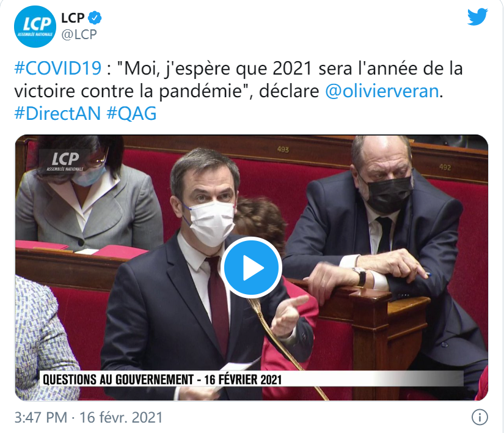504x433 pixels.
Task: Click the speaker's white face mask in thumbnail
Action: pos(212,223)
